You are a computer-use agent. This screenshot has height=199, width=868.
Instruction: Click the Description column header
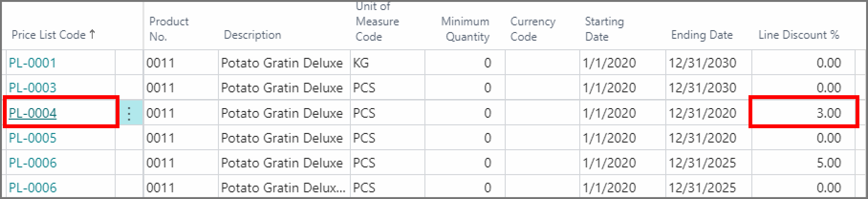(x=252, y=35)
